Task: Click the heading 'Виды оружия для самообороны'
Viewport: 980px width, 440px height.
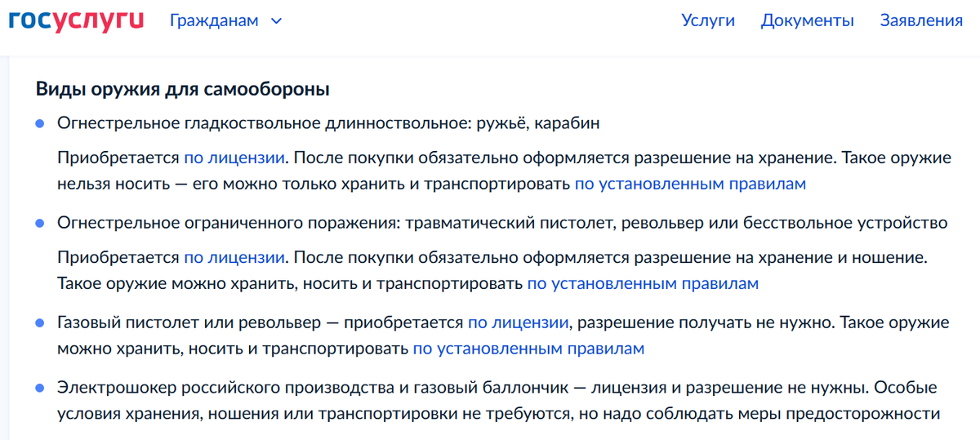Action: [182, 89]
